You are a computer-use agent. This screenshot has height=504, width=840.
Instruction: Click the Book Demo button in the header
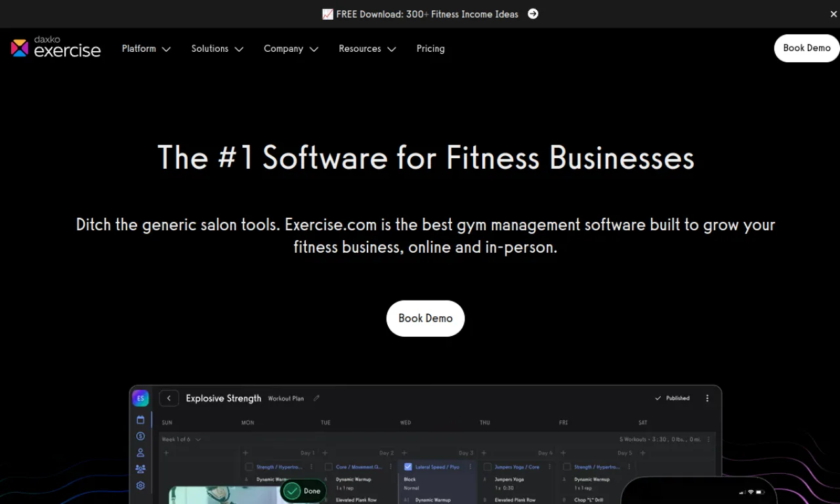[807, 48]
